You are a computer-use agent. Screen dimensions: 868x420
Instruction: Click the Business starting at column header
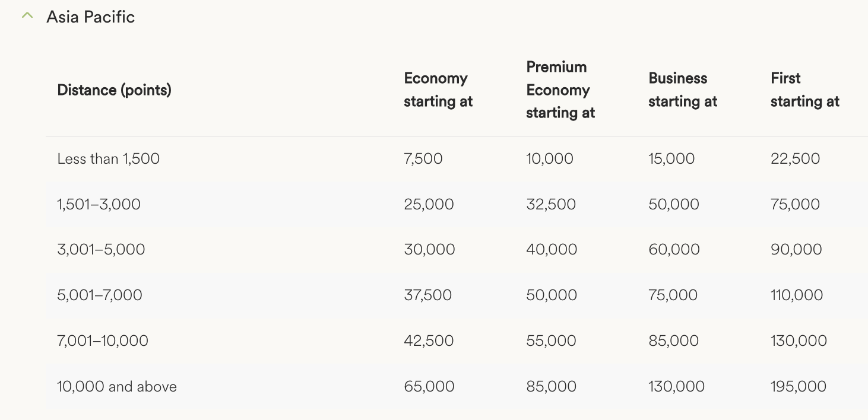tap(682, 90)
